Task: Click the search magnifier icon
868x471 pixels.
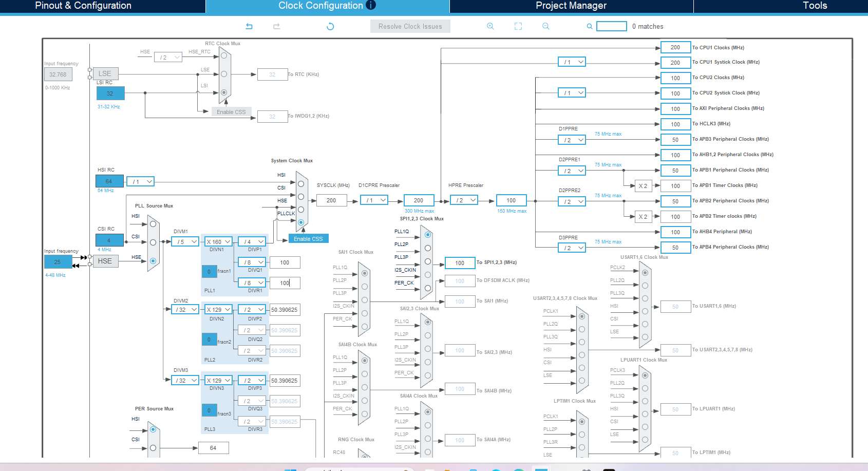Action: point(590,26)
